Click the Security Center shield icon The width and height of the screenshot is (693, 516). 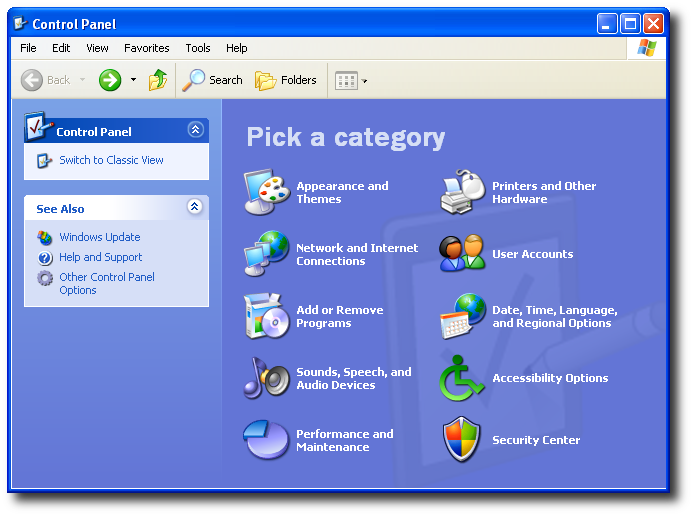point(463,440)
